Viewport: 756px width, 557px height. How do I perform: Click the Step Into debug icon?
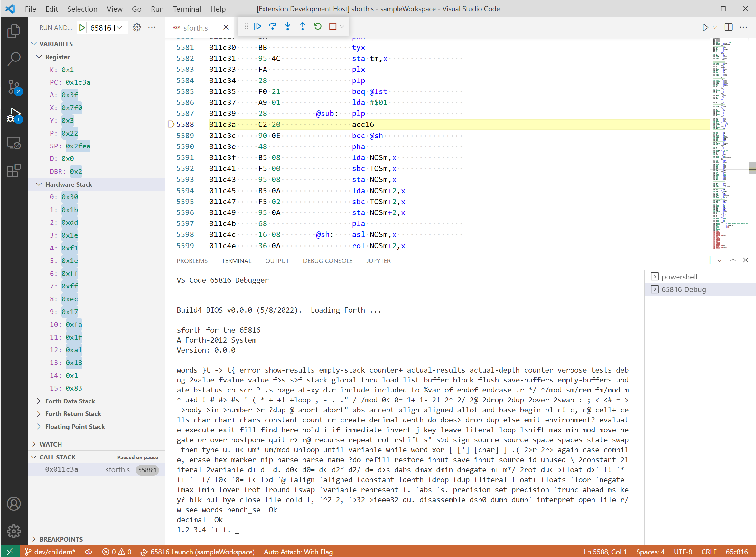tap(287, 26)
